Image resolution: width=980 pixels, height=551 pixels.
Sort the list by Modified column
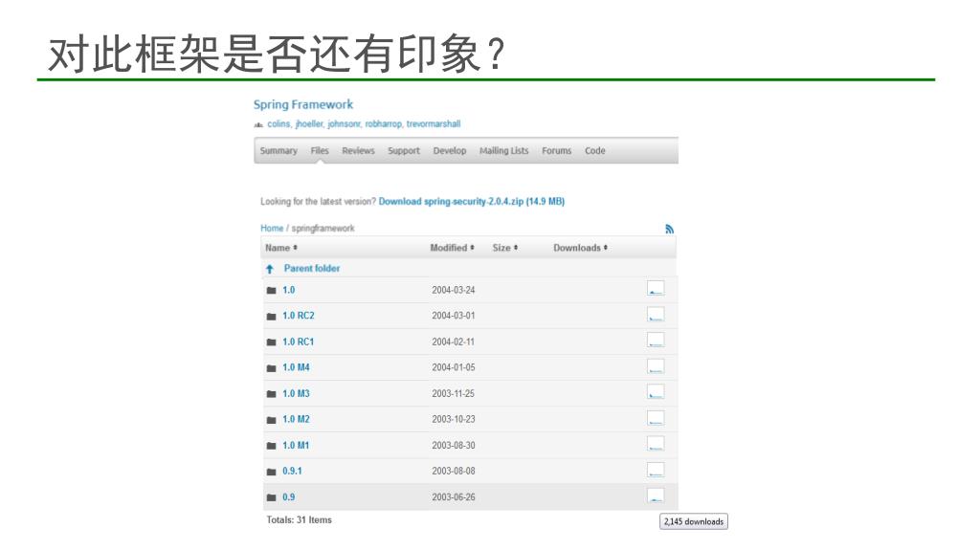pyautogui.click(x=452, y=248)
